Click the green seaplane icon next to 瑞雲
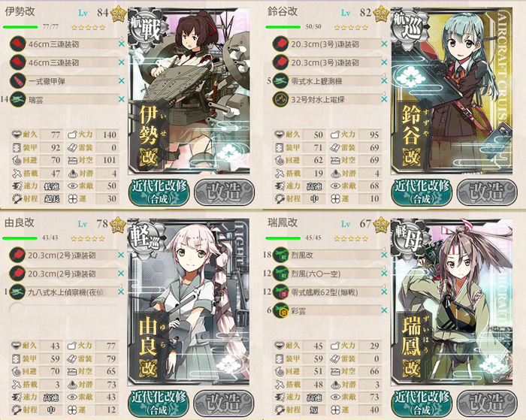The width and height of the screenshot is (526, 420). tap(17, 100)
